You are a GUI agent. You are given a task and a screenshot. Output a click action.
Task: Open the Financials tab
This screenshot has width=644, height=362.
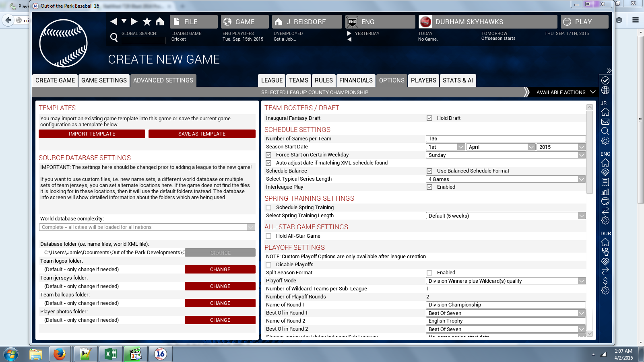pyautogui.click(x=356, y=80)
